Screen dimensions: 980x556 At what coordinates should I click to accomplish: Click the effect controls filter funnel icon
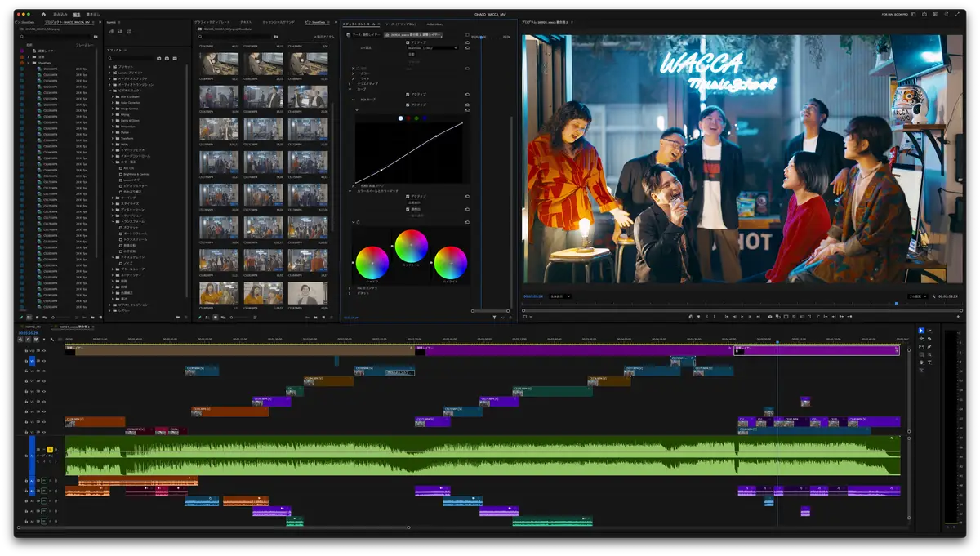494,317
